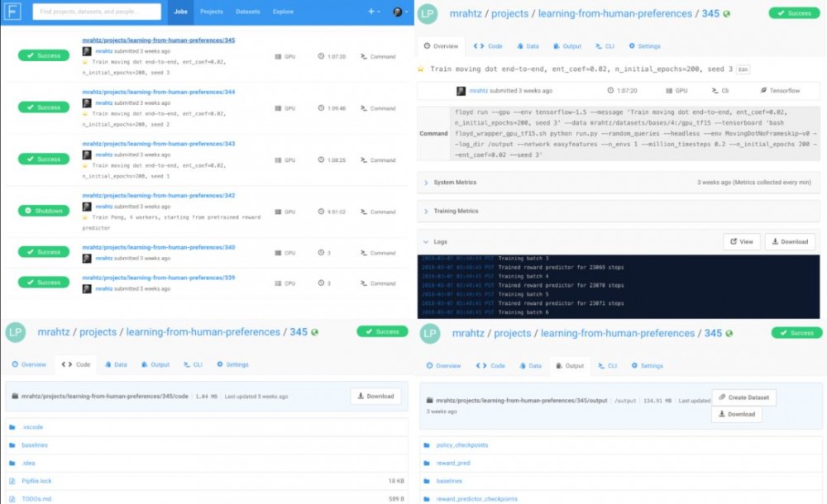Viewport: 827px width, 504px height.
Task: Open the .vscode folder
Action: 32,427
